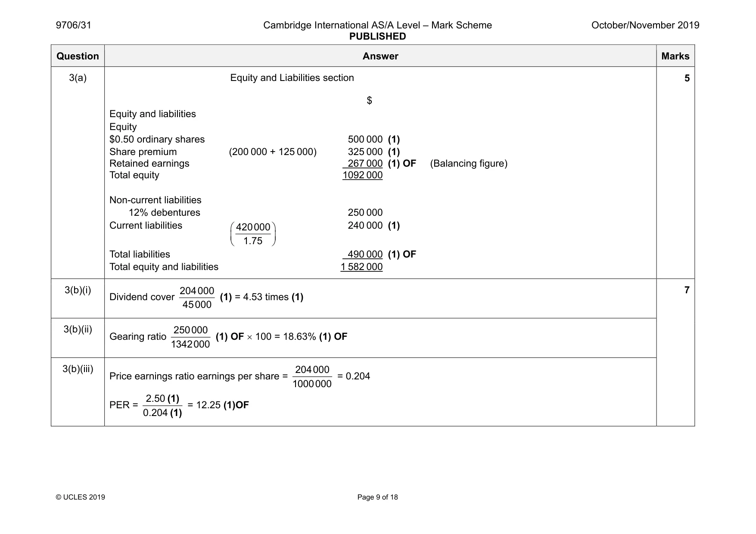Select the "October/November 2019" session date

click(645, 25)
